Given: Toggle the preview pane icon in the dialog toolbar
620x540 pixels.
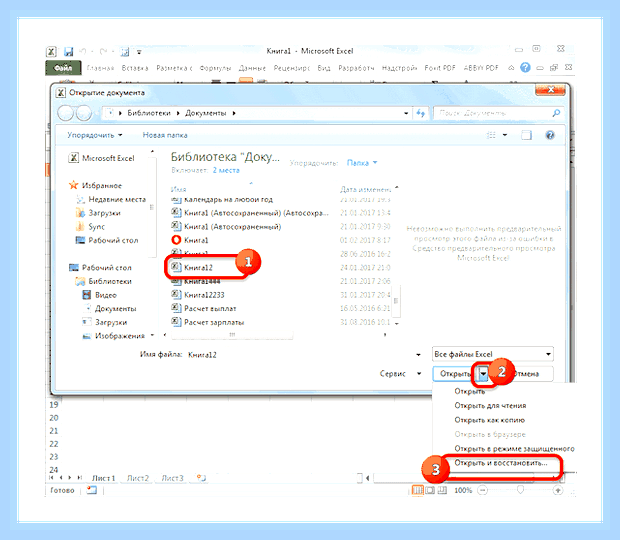Looking at the screenshot, I should pyautogui.click(x=526, y=135).
